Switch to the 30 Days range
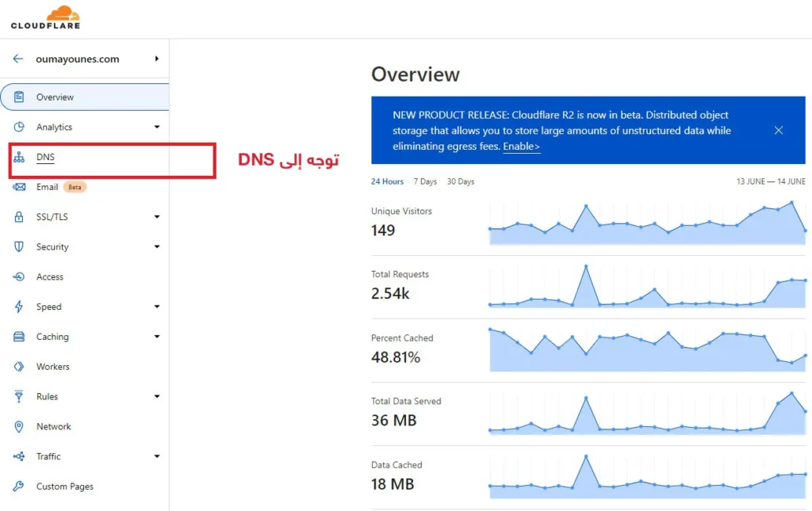This screenshot has width=812, height=511. pos(461,181)
